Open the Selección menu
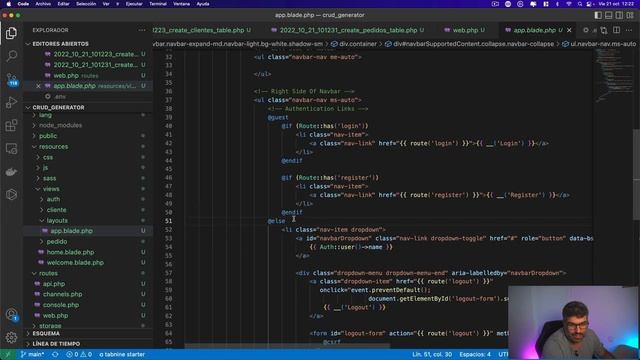640x360 pixels. (86, 4)
